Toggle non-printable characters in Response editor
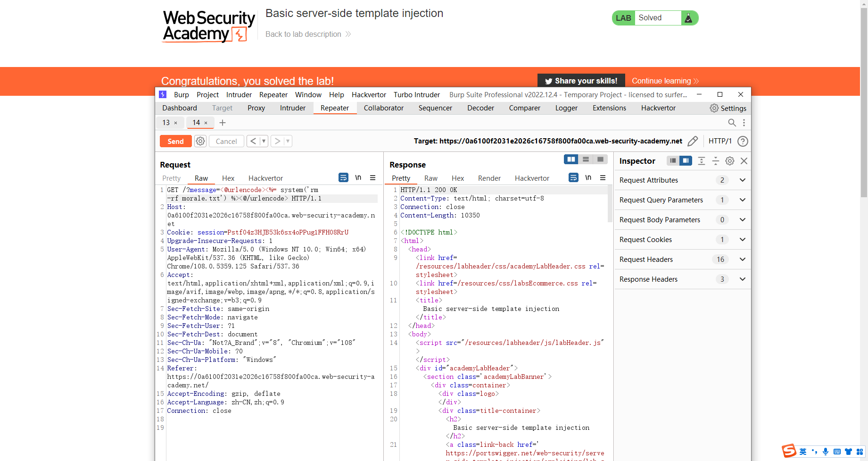Viewport: 868px width, 461px height. pos(588,177)
